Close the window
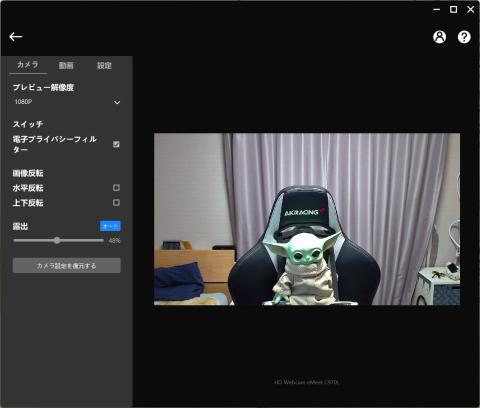Image resolution: width=480 pixels, height=408 pixels. 470,9
